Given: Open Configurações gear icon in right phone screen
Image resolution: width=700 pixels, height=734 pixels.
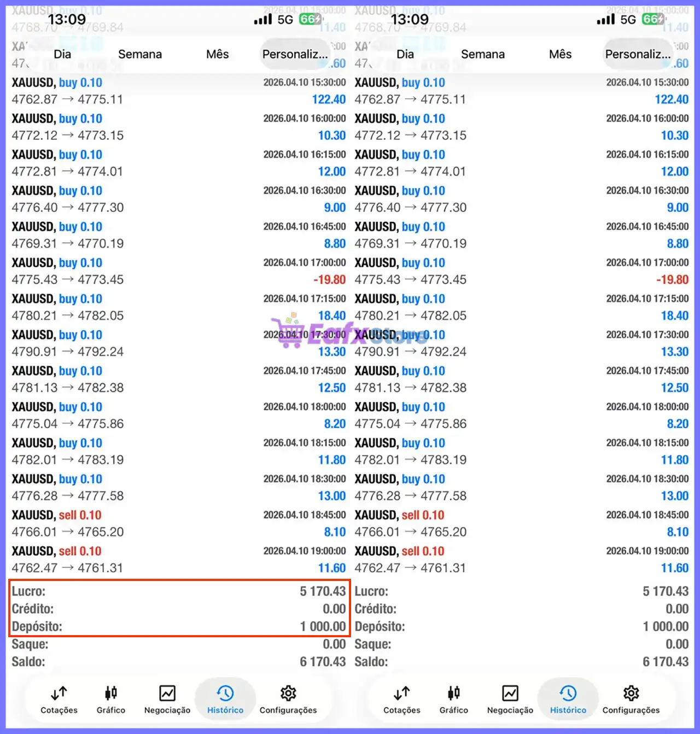Looking at the screenshot, I should pos(631,693).
